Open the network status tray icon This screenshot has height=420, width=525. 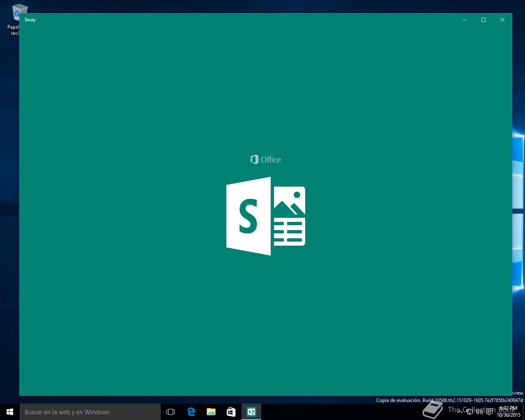click(470, 412)
